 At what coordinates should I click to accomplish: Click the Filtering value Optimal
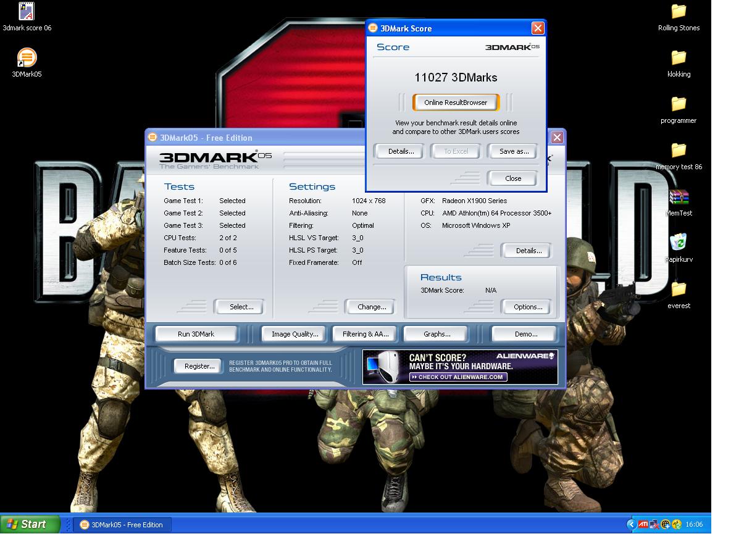point(363,225)
